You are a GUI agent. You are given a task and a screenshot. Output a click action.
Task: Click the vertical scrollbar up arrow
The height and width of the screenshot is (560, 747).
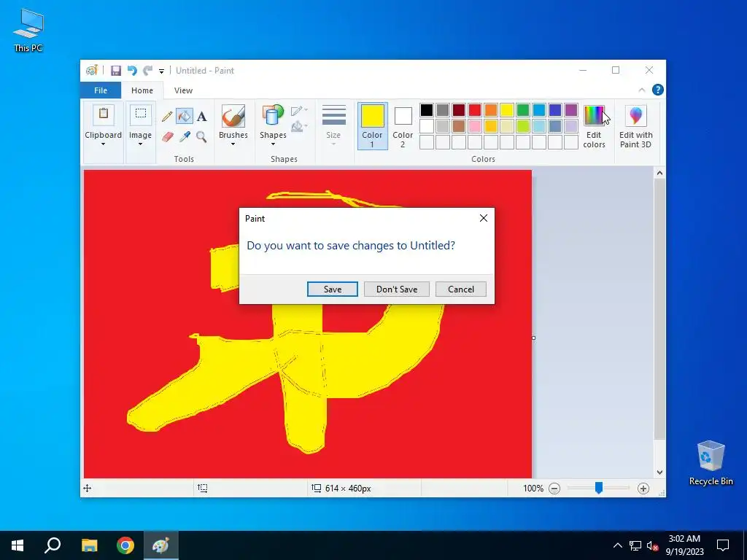[x=659, y=174]
